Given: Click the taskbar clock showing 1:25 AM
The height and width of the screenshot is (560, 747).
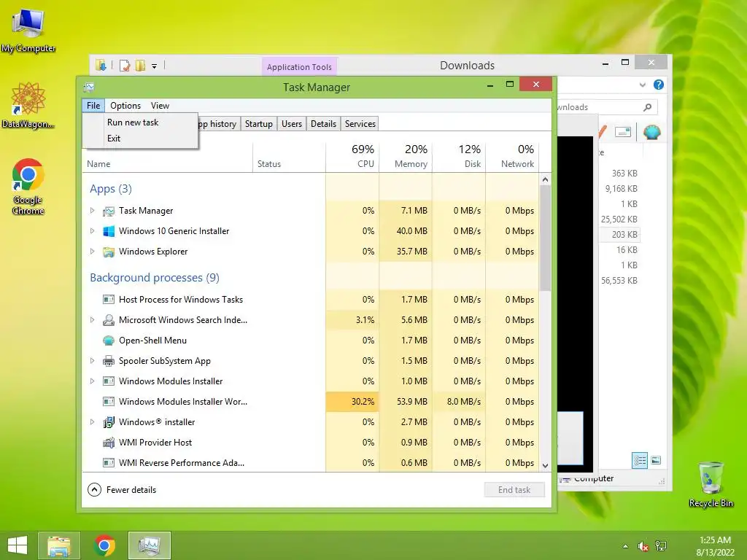Looking at the screenshot, I should [x=715, y=546].
